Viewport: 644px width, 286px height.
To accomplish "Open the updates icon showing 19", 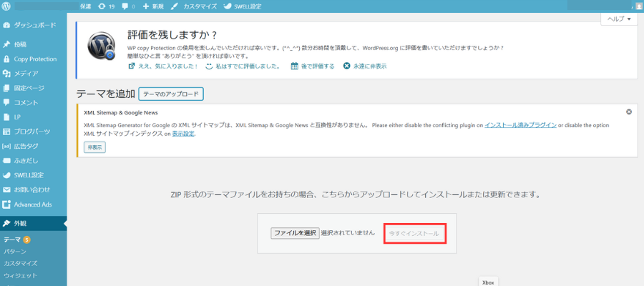I will 106,6.
